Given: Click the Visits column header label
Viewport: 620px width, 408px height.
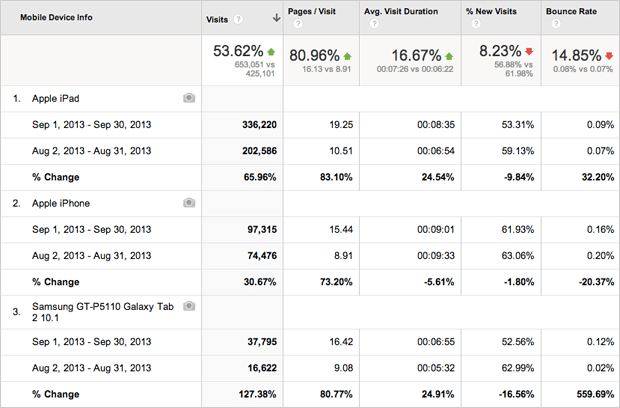Looking at the screenshot, I should click(216, 18).
